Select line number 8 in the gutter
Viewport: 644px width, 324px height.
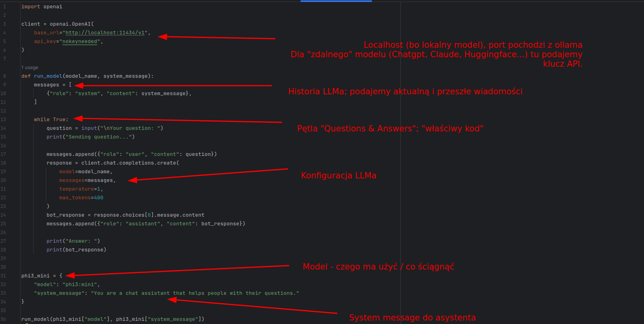click(x=4, y=76)
